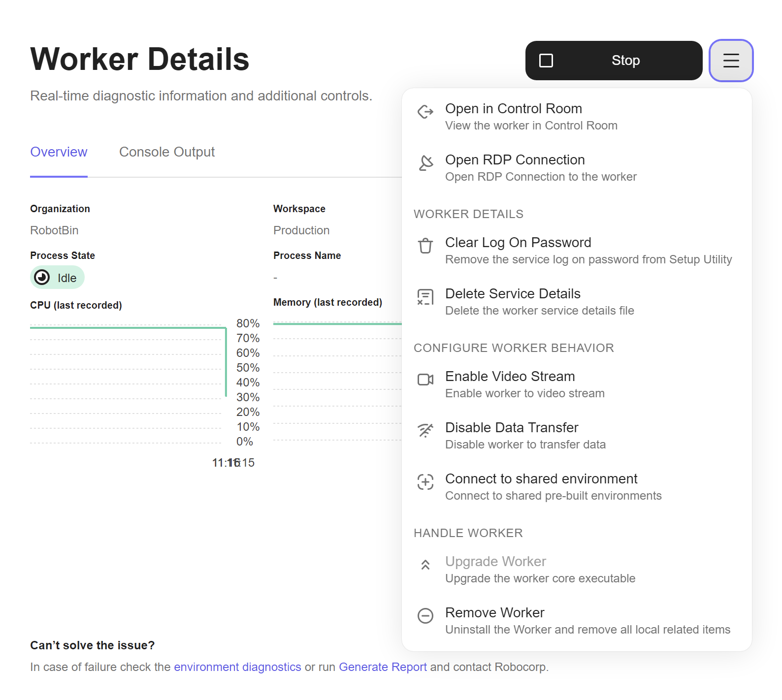The height and width of the screenshot is (700, 782).
Task: Click the Delete Service Details file icon
Action: (x=425, y=297)
